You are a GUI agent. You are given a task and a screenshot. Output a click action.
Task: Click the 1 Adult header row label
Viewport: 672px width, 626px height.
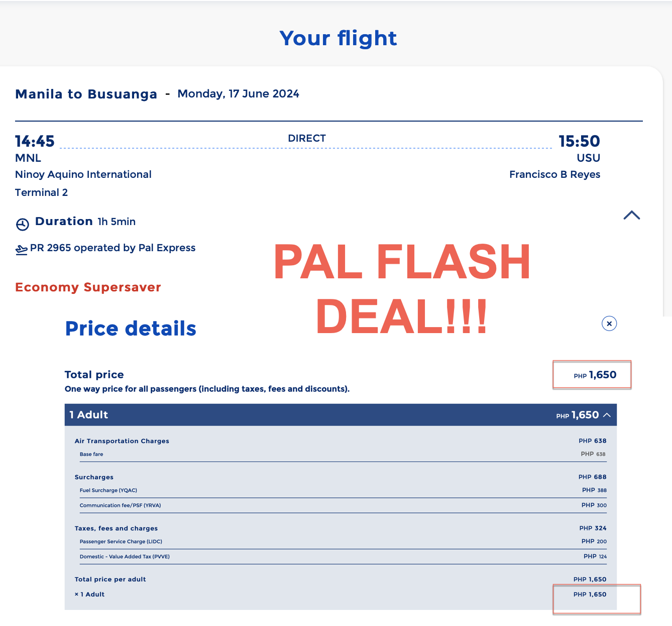tap(89, 415)
